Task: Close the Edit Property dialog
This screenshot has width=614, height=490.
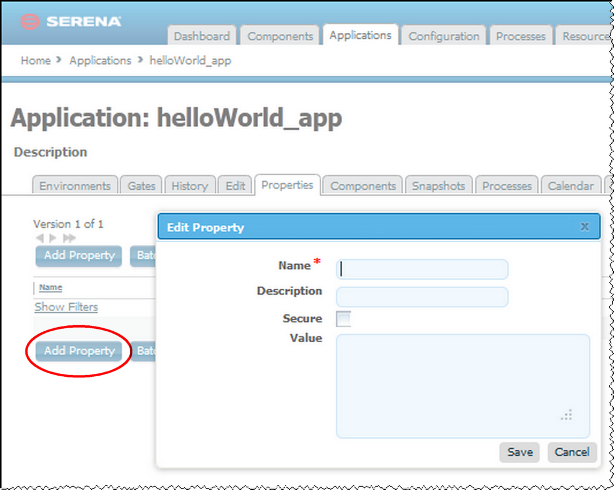Action: (584, 227)
